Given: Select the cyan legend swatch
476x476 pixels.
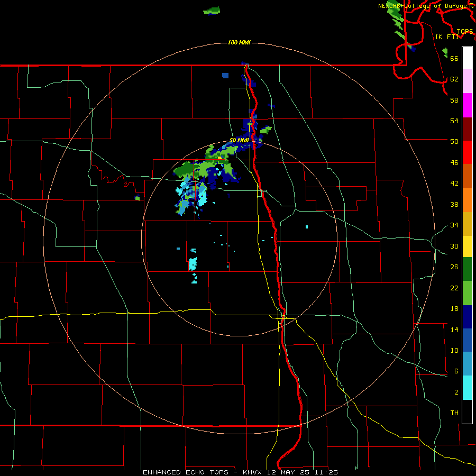Looking at the screenshot, I should pos(467,388).
